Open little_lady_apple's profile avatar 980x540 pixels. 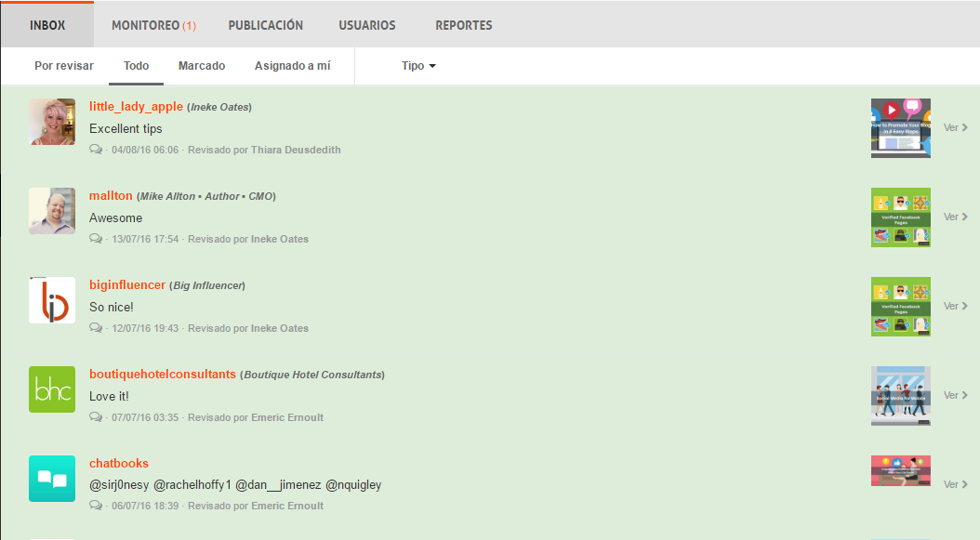point(52,122)
